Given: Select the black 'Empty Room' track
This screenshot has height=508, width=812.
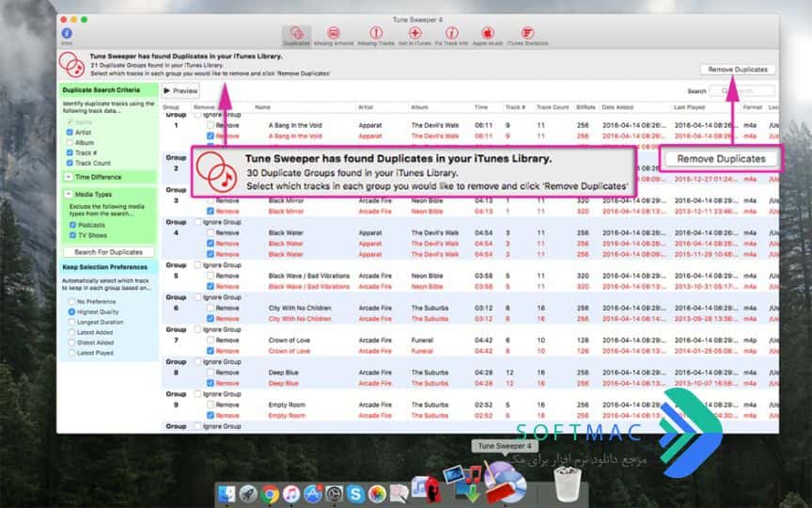Looking at the screenshot, I should pyautogui.click(x=287, y=405).
